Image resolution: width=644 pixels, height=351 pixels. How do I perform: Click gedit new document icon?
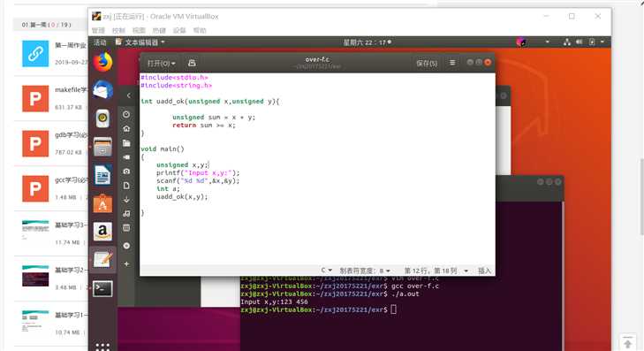point(192,63)
